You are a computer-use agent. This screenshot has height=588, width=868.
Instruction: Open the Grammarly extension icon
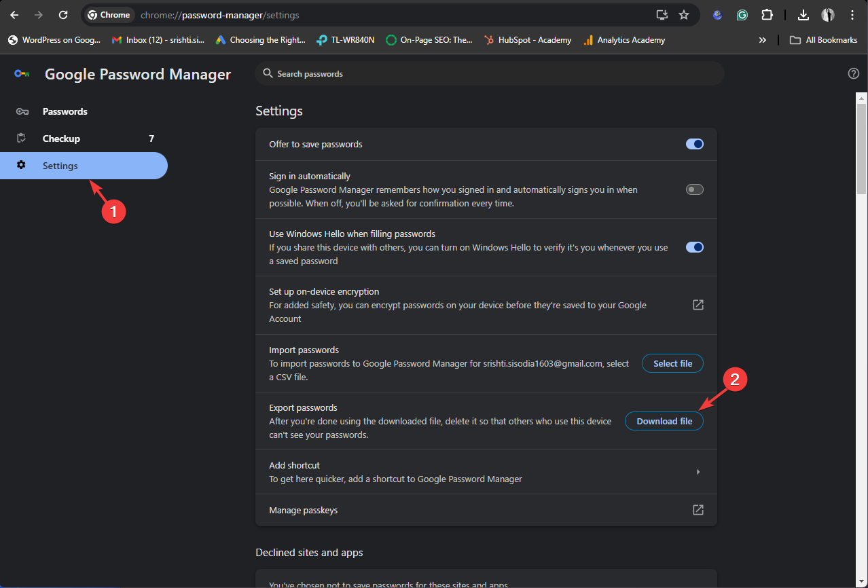(742, 15)
